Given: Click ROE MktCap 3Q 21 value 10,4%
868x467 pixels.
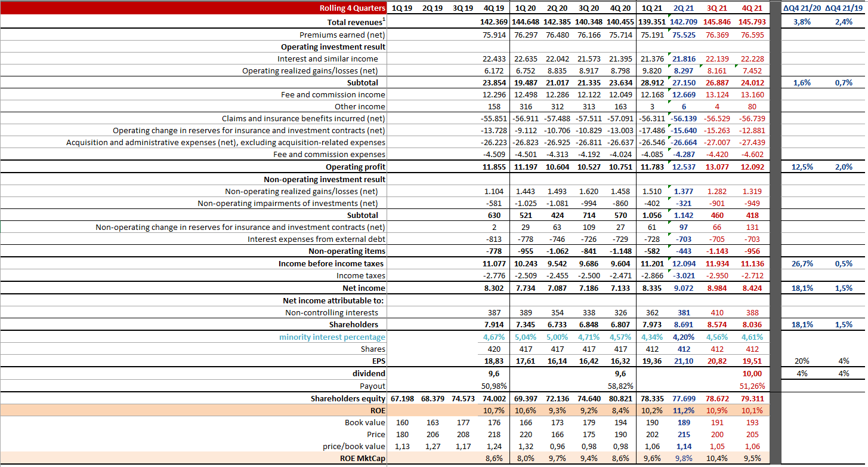Looking at the screenshot, I should (x=717, y=459).
